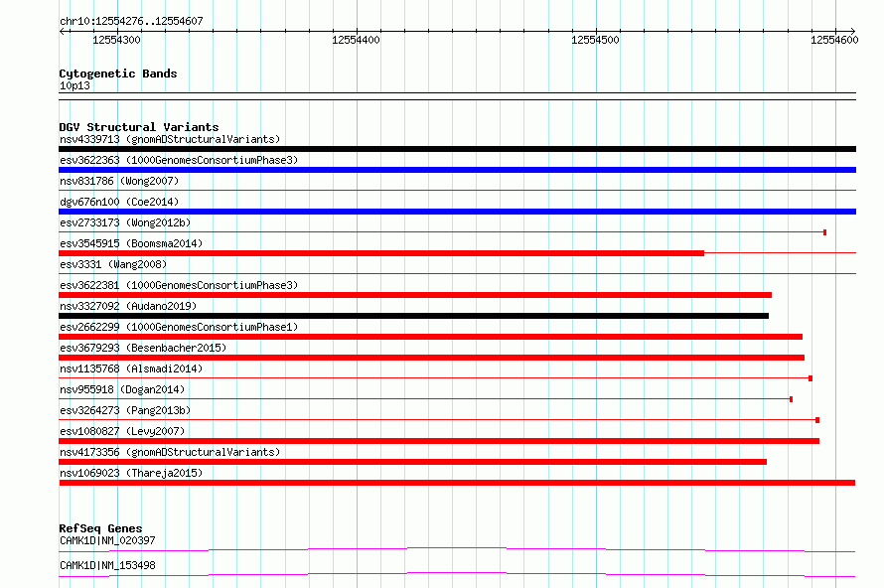Open variant label nsv1069023 (Thareja2015)
The image size is (884, 588).
pos(131,473)
